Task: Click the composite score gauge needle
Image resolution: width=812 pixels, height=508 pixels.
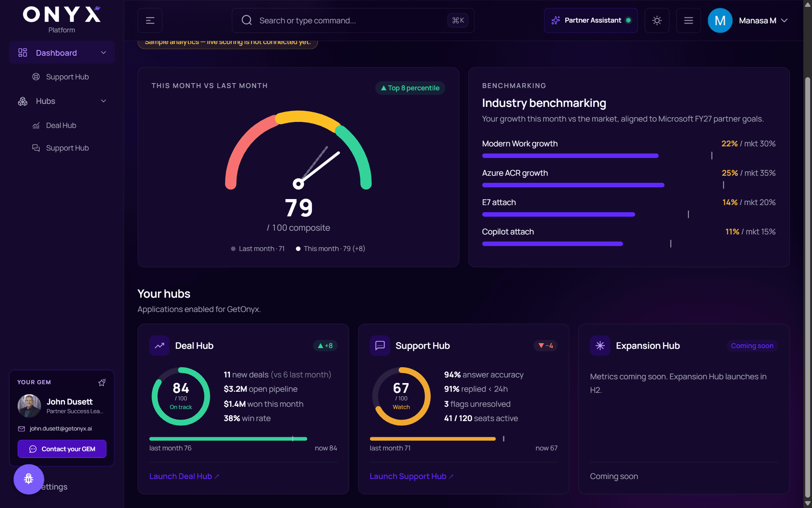Action: (x=319, y=168)
